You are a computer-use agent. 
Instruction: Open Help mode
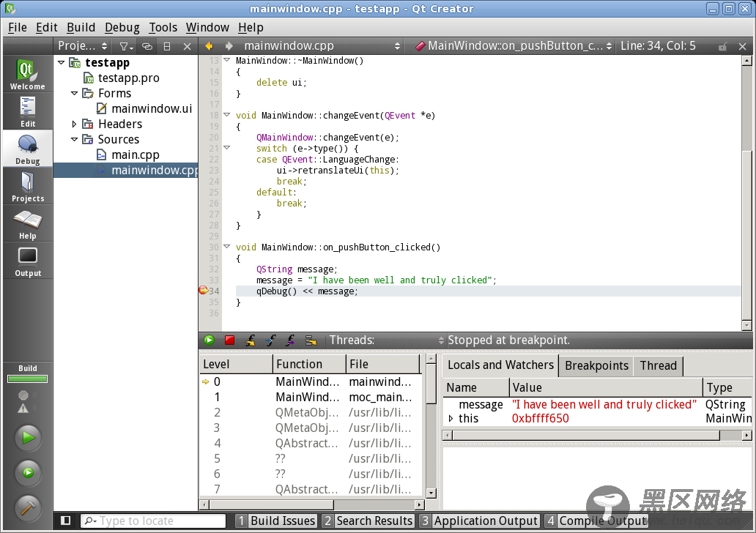[28, 223]
